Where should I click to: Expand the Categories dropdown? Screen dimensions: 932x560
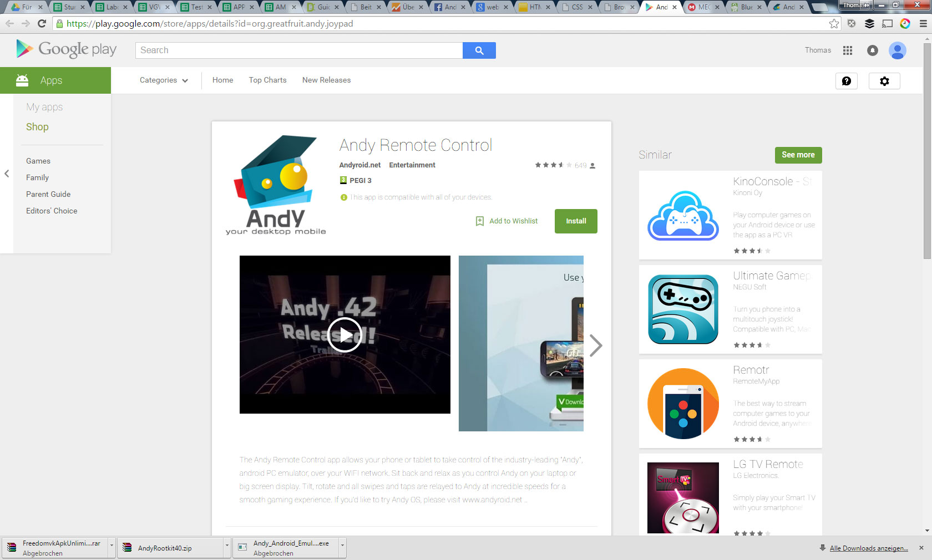(164, 80)
